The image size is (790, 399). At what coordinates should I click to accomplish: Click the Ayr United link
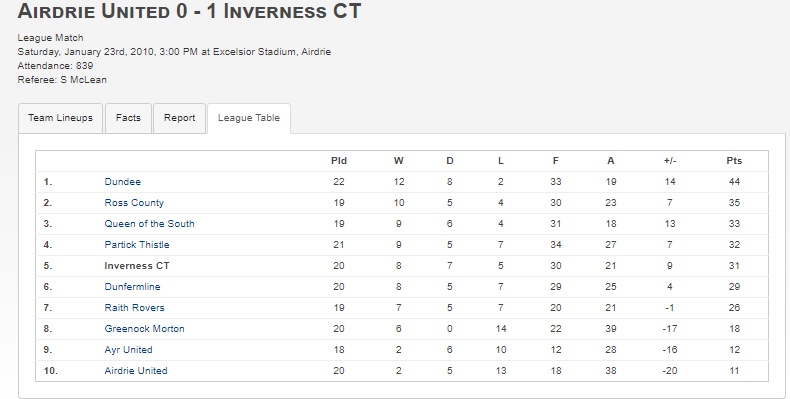click(128, 350)
